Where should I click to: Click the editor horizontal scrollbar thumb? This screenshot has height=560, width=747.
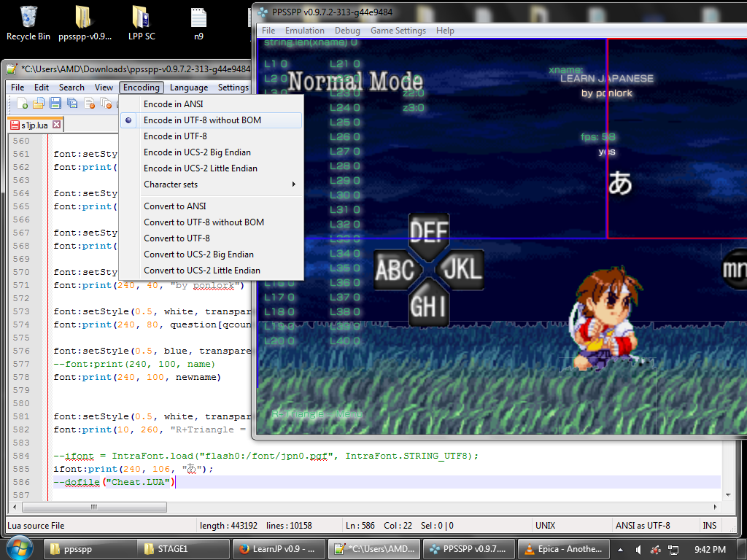(93, 507)
